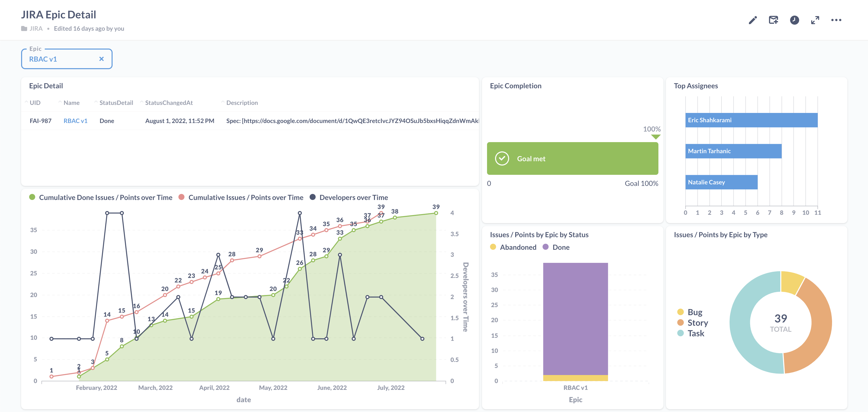868x412 pixels.
Task: Click the Goal met checkmark icon
Action: (x=502, y=158)
